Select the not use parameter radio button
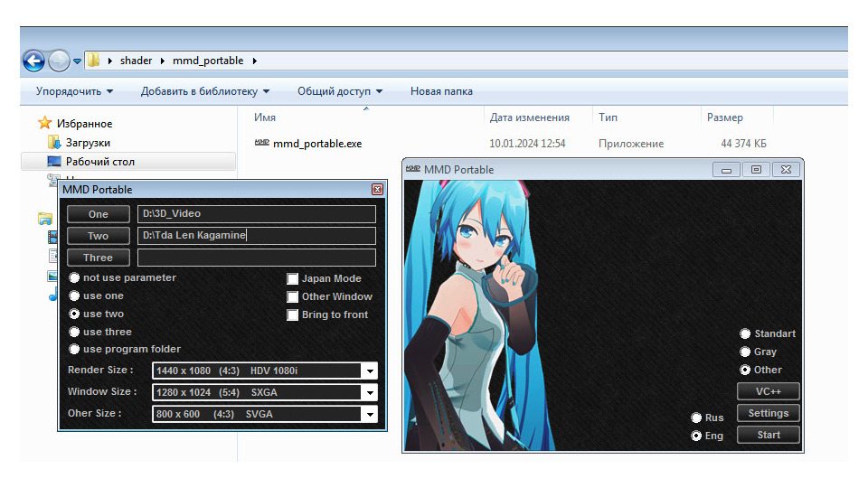The width and height of the screenshot is (868, 488). [x=74, y=277]
